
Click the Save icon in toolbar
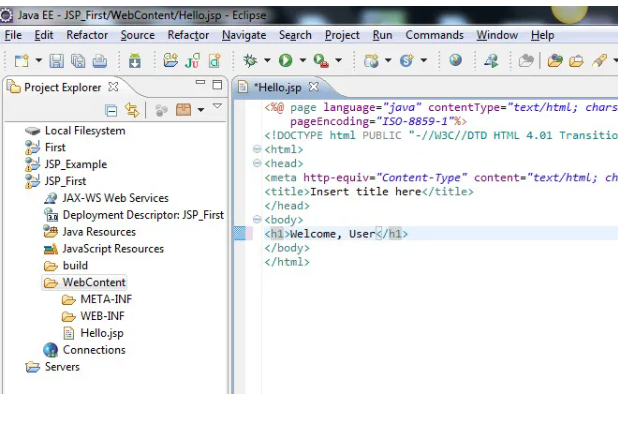56,61
